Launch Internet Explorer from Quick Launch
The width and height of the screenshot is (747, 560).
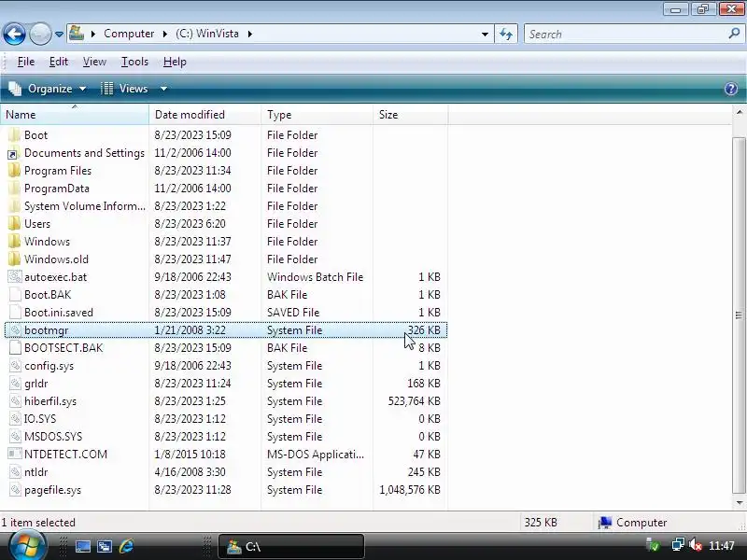point(126,546)
